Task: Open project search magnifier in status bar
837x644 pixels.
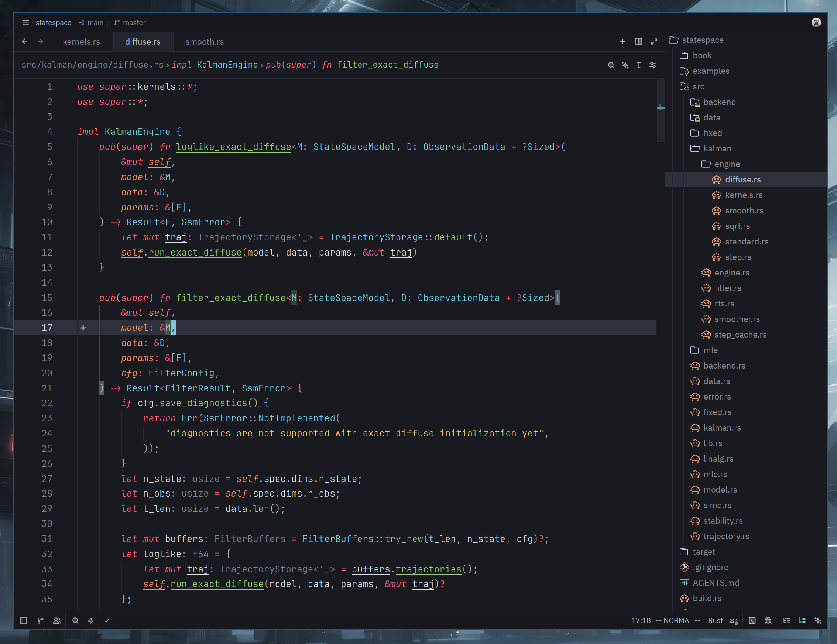Action: 75,620
